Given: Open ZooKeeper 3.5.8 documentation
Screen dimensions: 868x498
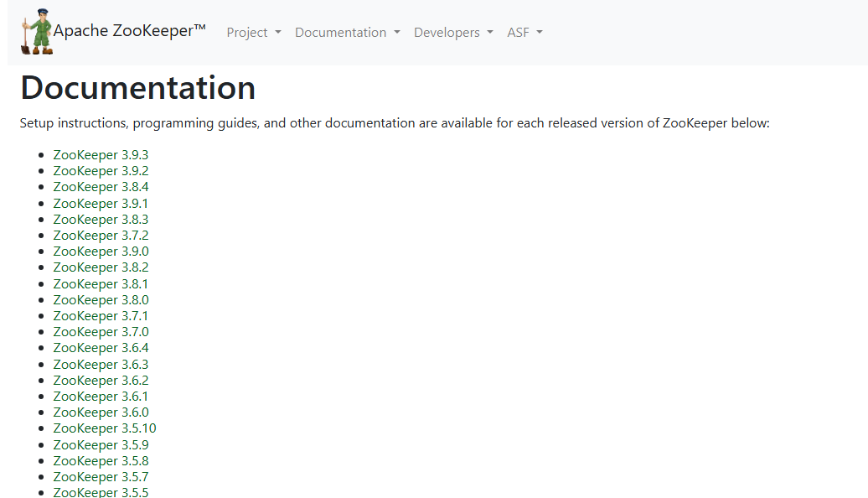Looking at the screenshot, I should (101, 461).
